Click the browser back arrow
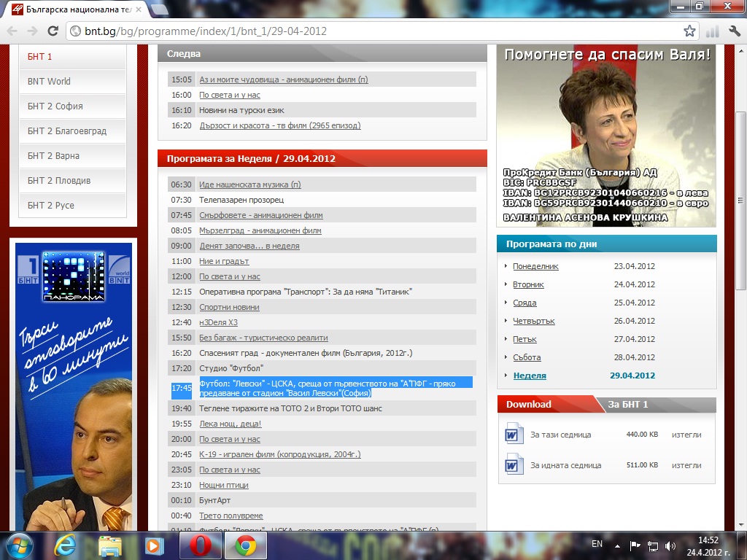Viewport: 747px width, 560px height. [12, 31]
